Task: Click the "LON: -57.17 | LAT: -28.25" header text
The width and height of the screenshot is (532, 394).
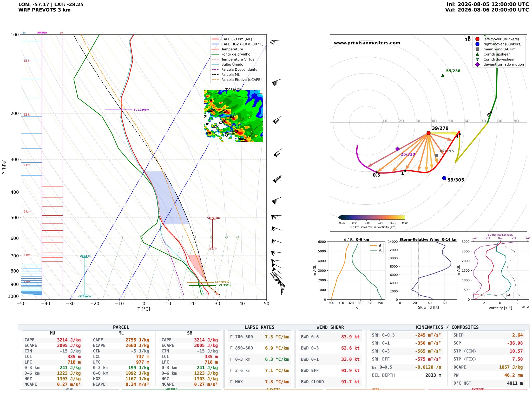Action: 51,4
